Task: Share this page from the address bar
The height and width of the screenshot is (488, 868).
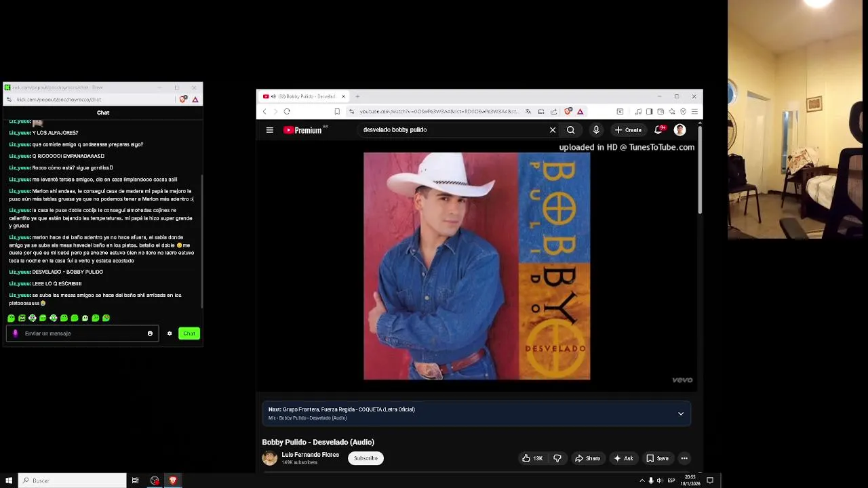Action: tap(554, 112)
